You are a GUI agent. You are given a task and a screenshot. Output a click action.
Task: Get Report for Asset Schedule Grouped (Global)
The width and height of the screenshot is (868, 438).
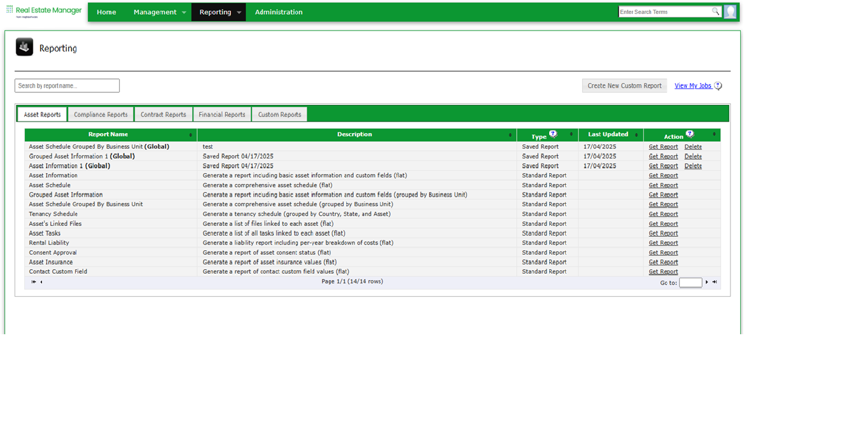coord(663,146)
